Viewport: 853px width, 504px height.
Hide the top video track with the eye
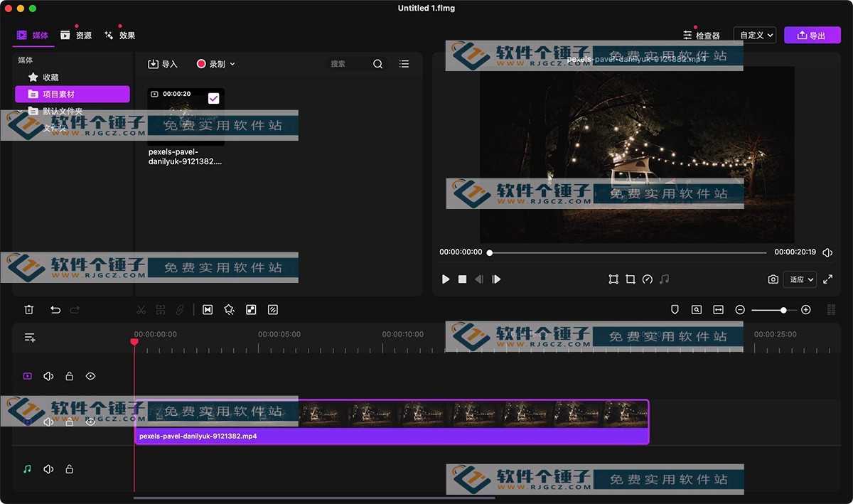[90, 376]
